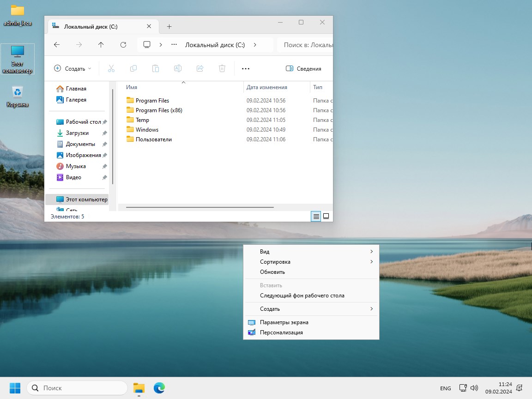Open a new Explorer tab with plus button

pyautogui.click(x=169, y=26)
